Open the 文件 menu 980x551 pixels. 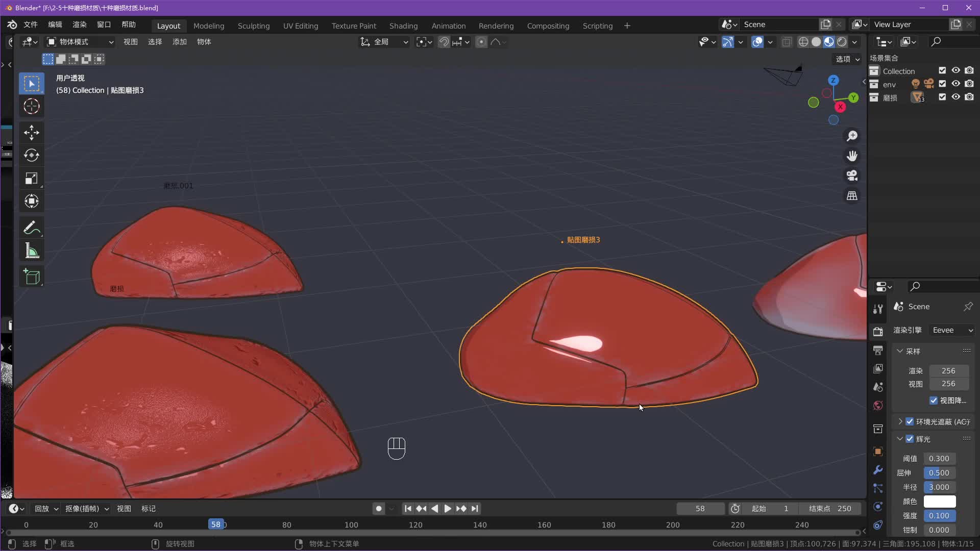click(x=31, y=24)
